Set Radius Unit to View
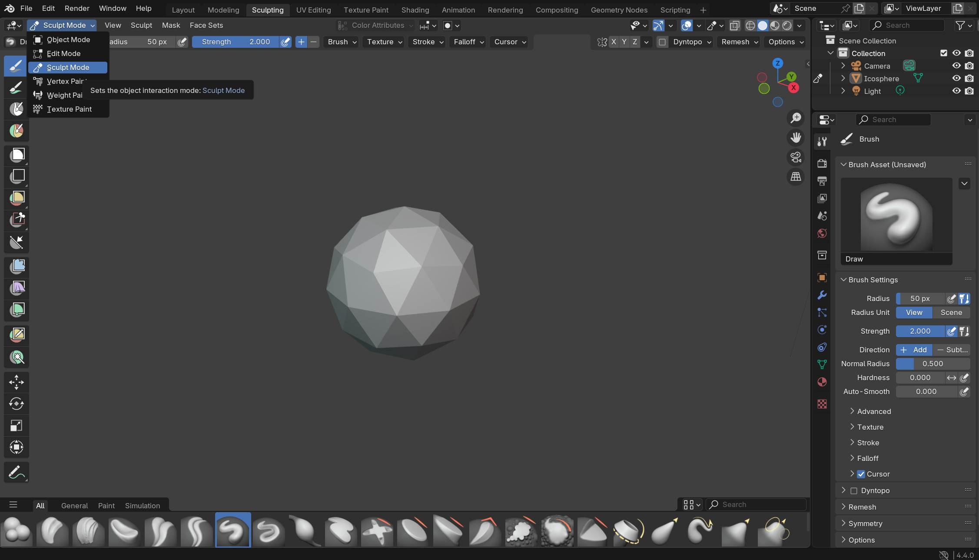Image resolution: width=979 pixels, height=560 pixels. pyautogui.click(x=914, y=312)
